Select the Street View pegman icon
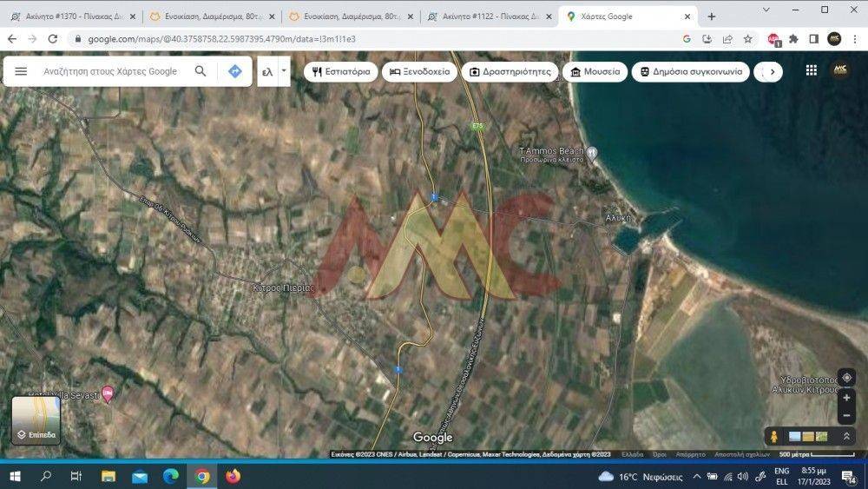 coord(773,436)
